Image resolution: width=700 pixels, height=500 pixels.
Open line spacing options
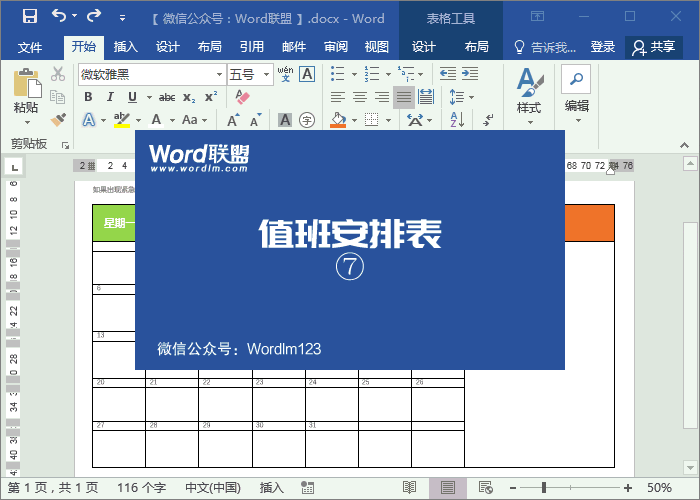pos(462,97)
